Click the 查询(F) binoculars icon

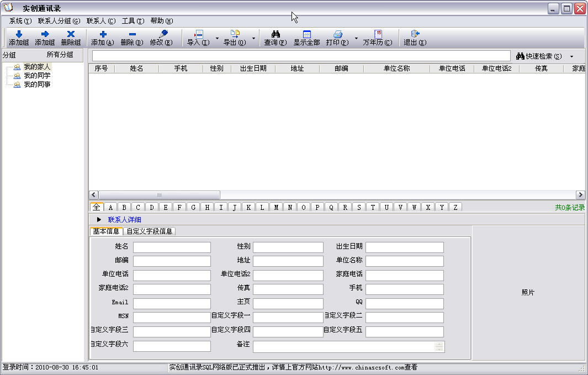click(x=275, y=35)
